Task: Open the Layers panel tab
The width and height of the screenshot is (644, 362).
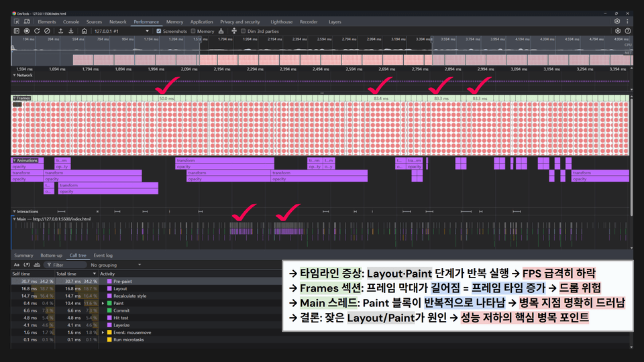Action: click(335, 21)
